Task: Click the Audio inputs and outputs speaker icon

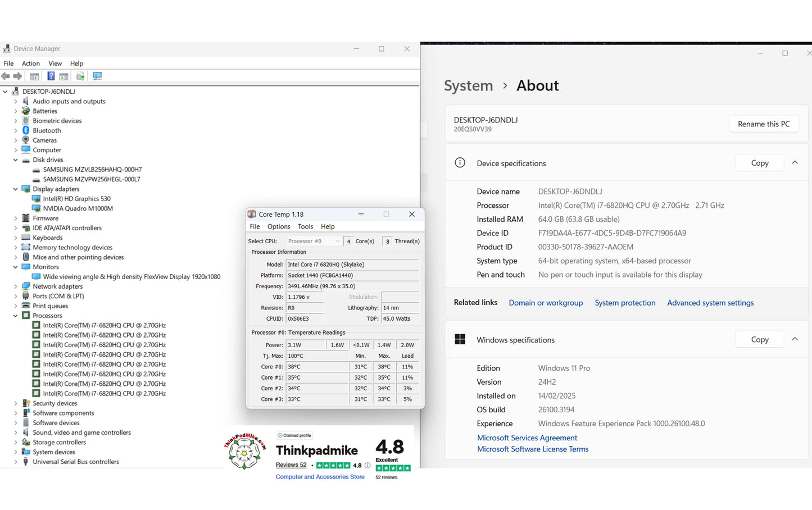Action: (26, 101)
